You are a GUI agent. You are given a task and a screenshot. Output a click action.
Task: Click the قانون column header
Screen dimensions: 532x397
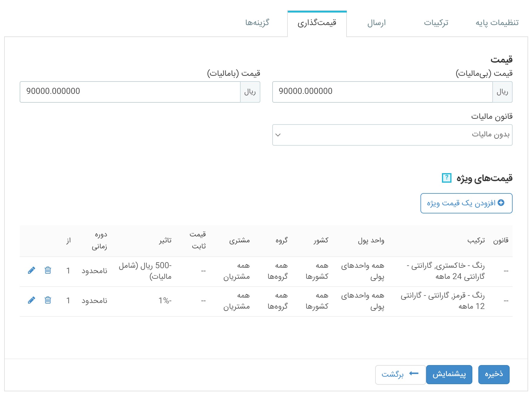click(x=501, y=241)
